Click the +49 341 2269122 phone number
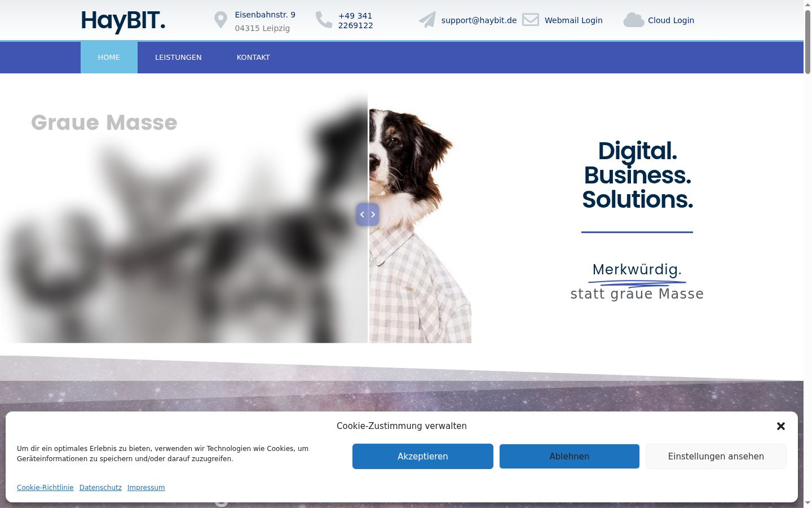This screenshot has width=812, height=508. pyautogui.click(x=356, y=20)
